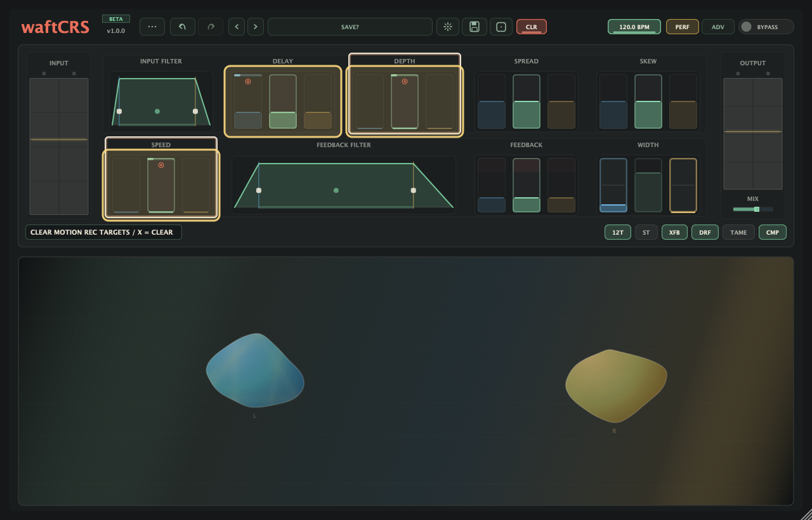The width and height of the screenshot is (812, 520).
Task: Toggle the DRF option
Action: point(705,232)
